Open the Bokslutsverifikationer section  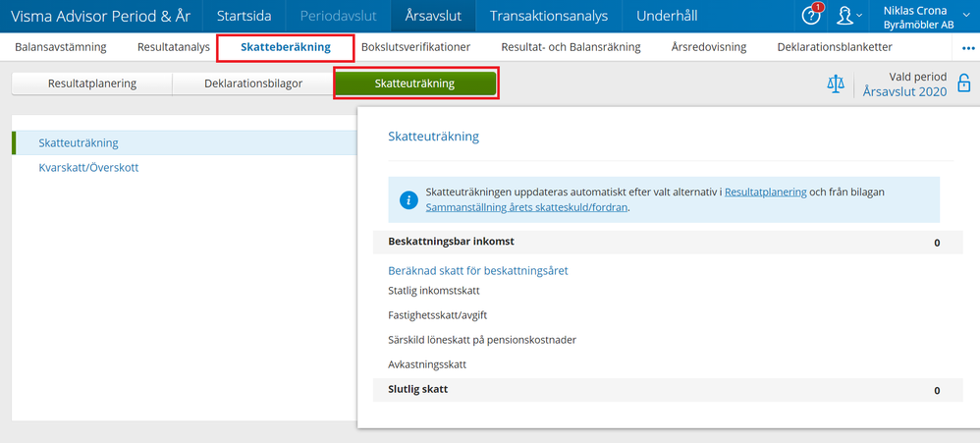(415, 47)
